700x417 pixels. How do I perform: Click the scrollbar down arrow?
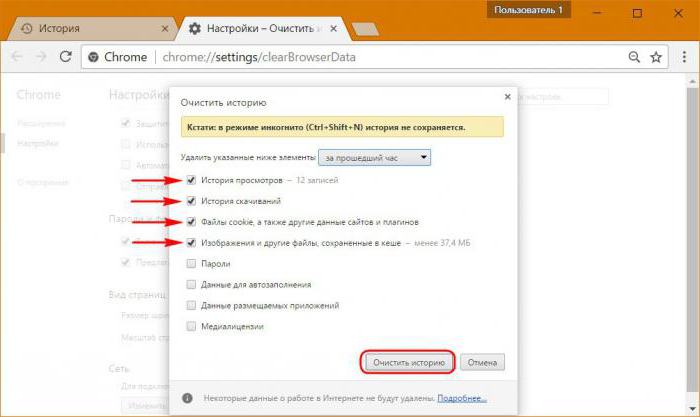coord(692,408)
